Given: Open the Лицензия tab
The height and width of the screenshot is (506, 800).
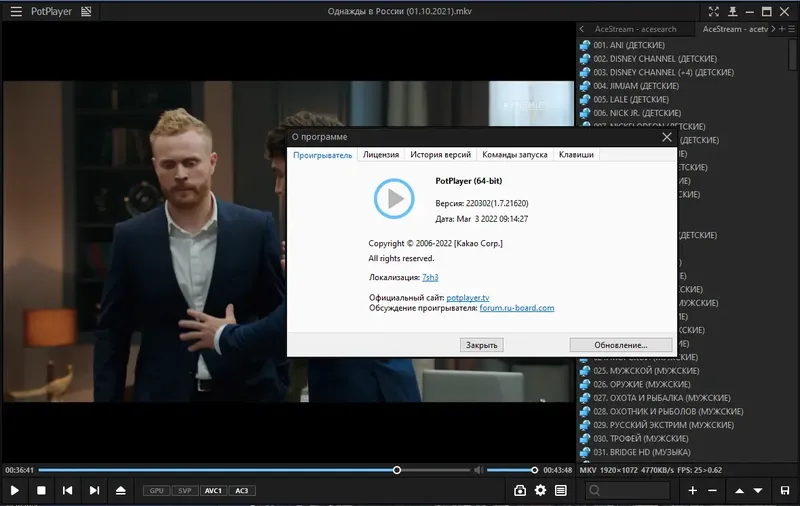Looking at the screenshot, I should point(381,155).
